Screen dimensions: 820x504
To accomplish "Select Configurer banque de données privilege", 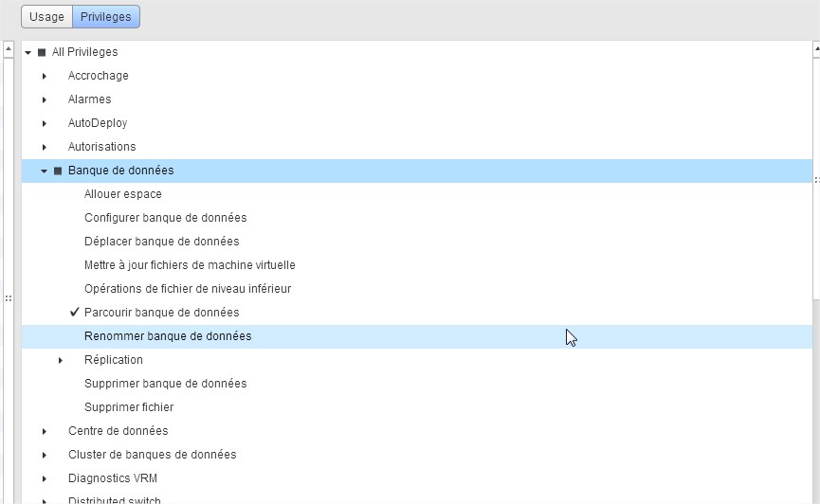I will (165, 218).
